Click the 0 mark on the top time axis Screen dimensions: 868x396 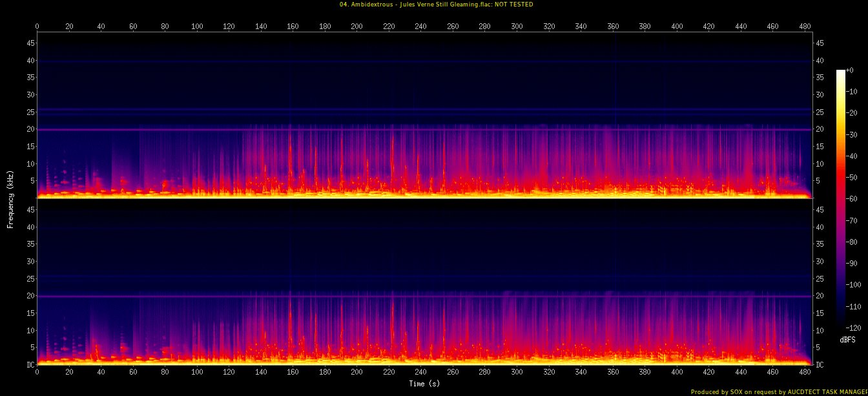pyautogui.click(x=37, y=26)
